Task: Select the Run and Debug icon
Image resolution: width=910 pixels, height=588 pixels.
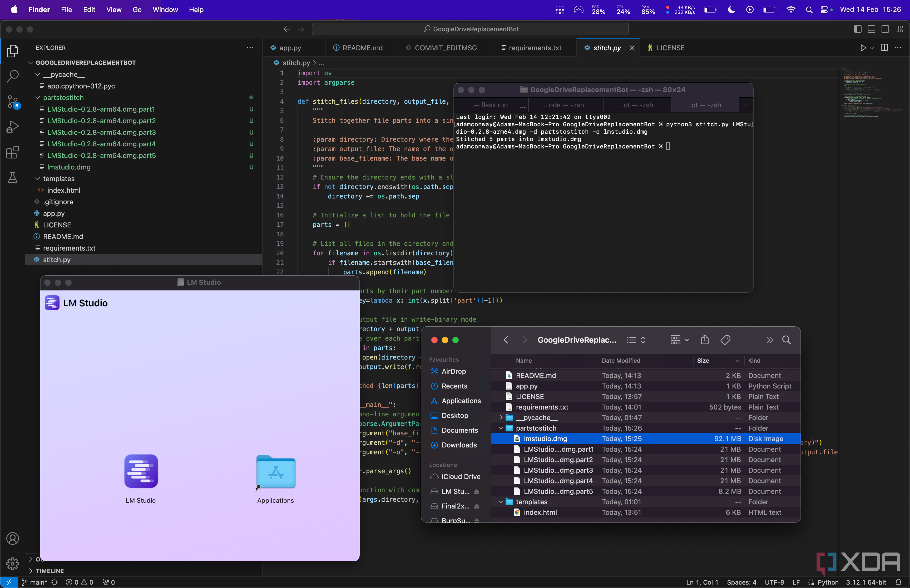Action: tap(13, 126)
